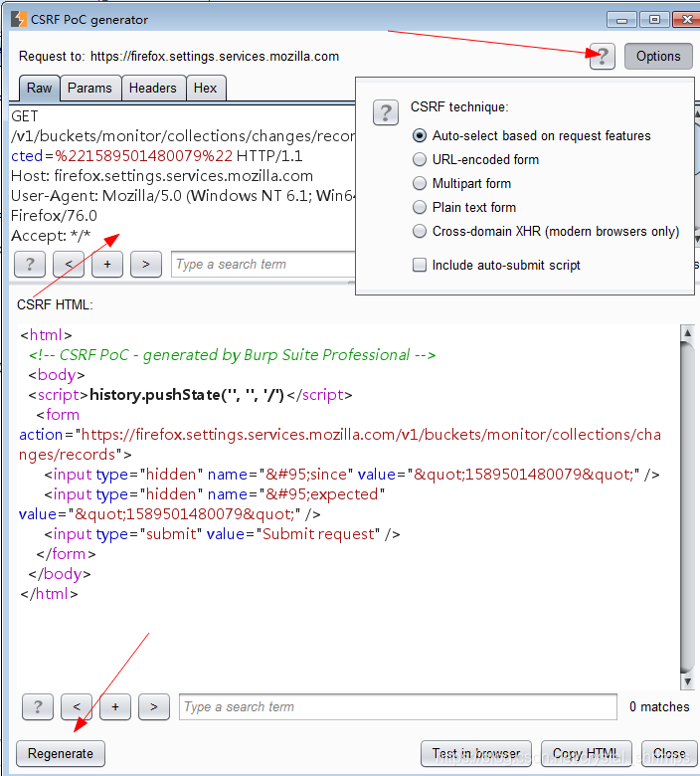Maximize the CSRF PoC generator window

tap(654, 20)
